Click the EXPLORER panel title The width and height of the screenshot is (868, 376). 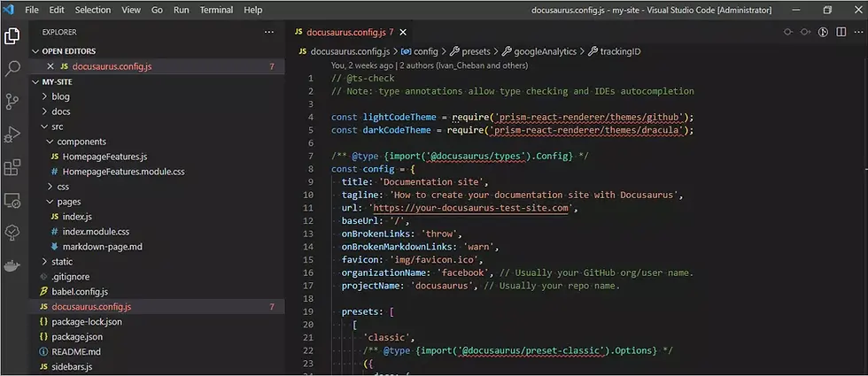tap(59, 32)
